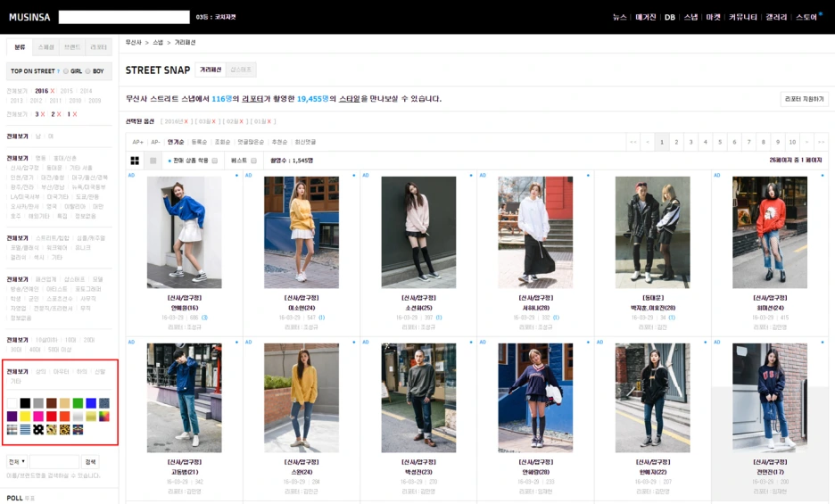Pick the brown color swatch
Screen dimensions: 835x504
coord(52,403)
